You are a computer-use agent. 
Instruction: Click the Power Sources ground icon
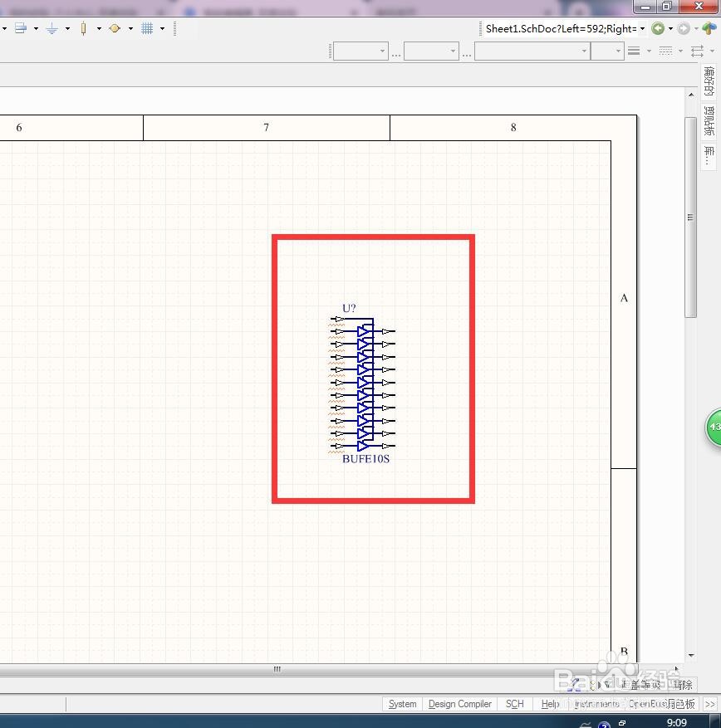(52, 29)
